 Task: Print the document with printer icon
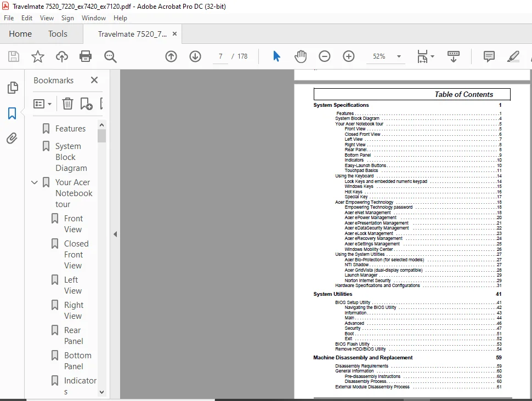(86, 56)
